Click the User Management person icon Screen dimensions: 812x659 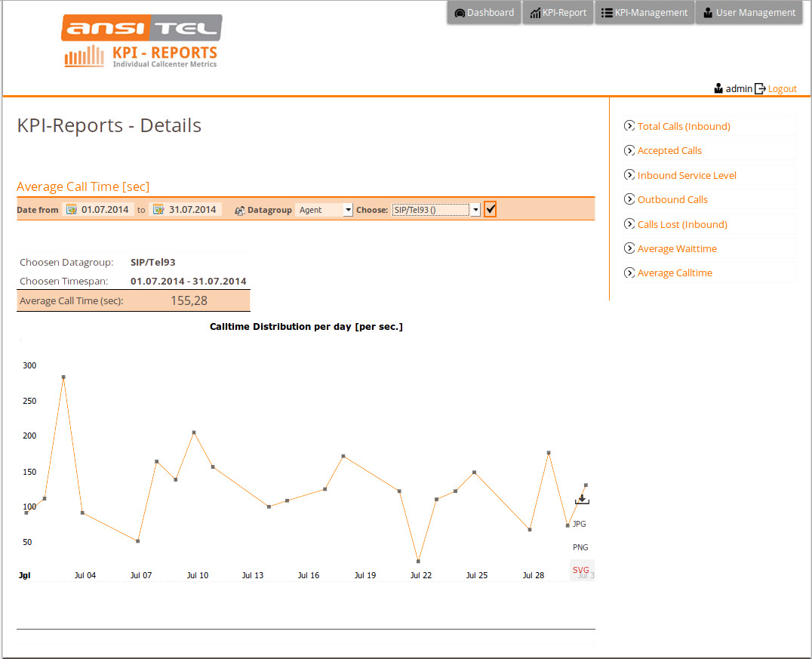click(707, 12)
